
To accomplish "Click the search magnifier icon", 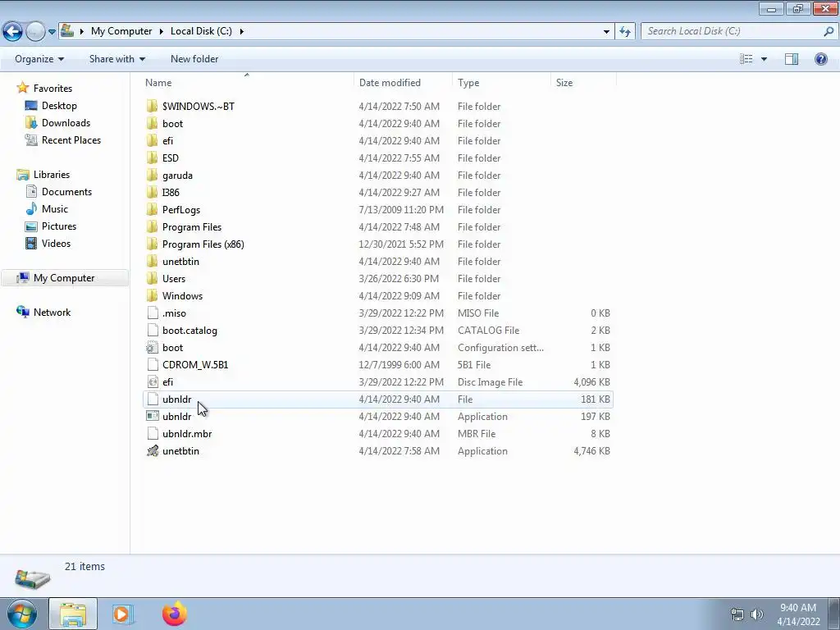I will pyautogui.click(x=829, y=31).
